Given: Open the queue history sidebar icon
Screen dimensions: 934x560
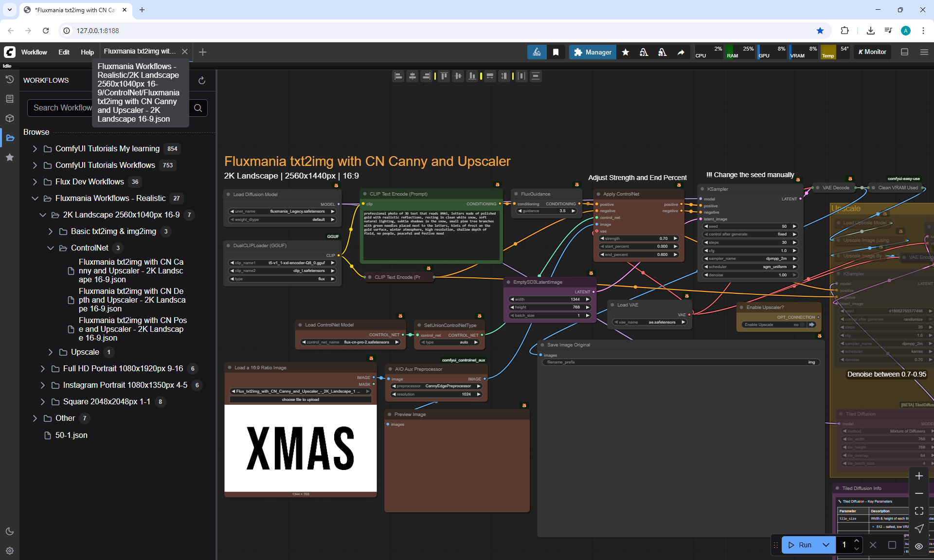Looking at the screenshot, I should [x=10, y=79].
